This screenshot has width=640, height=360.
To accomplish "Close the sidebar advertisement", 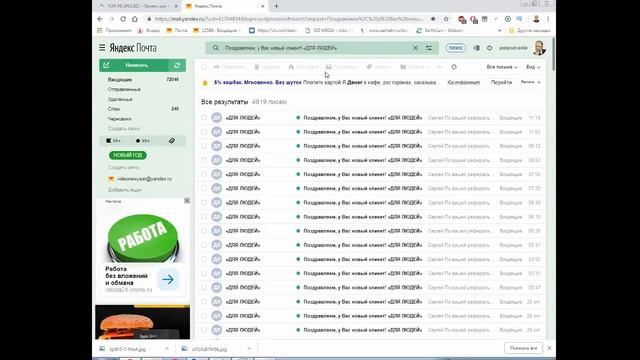I will 187,200.
